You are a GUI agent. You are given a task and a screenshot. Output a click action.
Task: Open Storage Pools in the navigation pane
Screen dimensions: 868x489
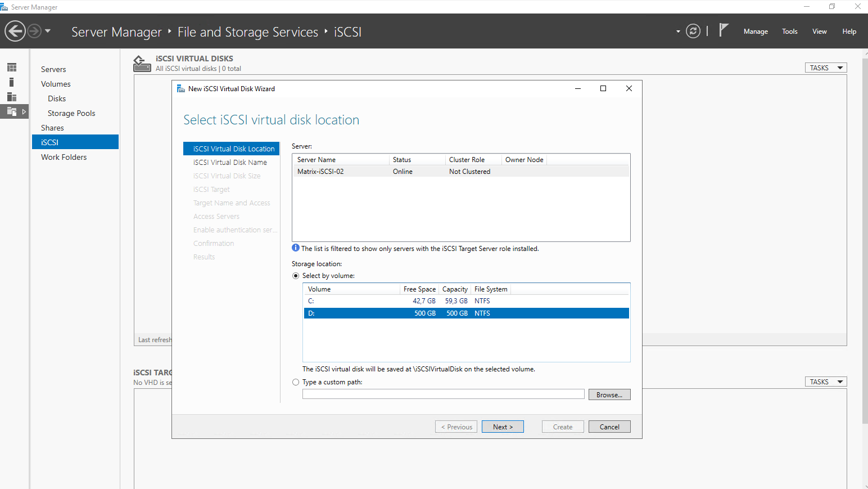[71, 113]
